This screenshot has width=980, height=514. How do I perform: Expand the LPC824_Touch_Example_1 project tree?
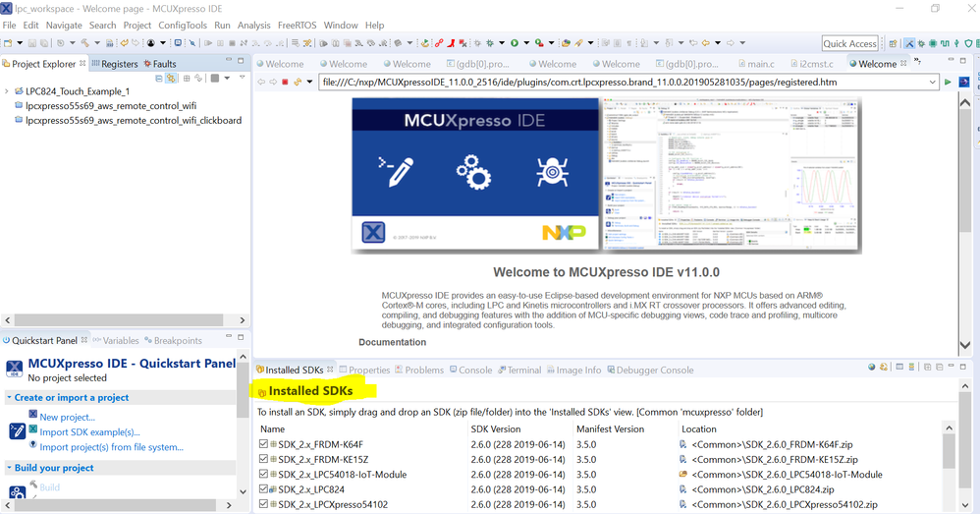(7, 91)
